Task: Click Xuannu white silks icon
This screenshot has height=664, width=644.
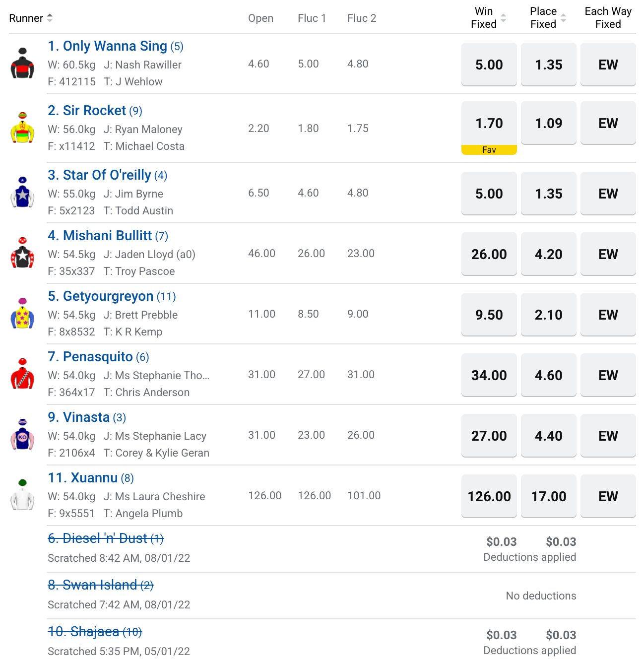Action: 22,495
